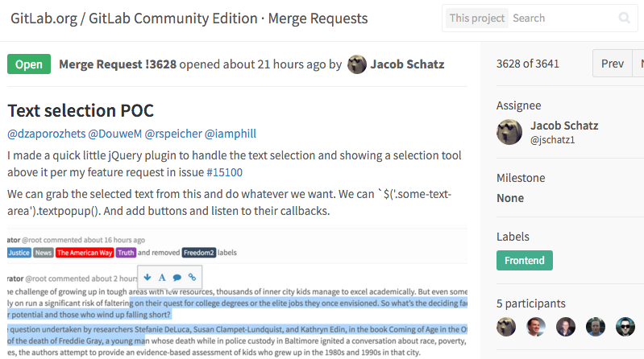
Task: Click the first participant avatar
Action: coord(506,327)
